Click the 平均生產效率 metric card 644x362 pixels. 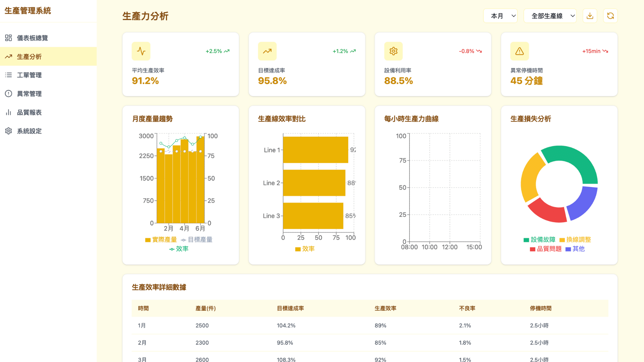pos(180,64)
